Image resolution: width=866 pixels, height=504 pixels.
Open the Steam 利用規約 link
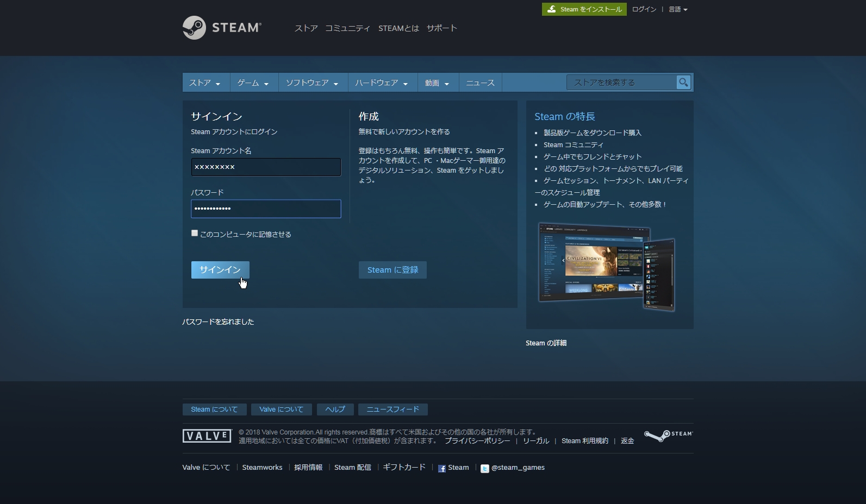tap(585, 441)
